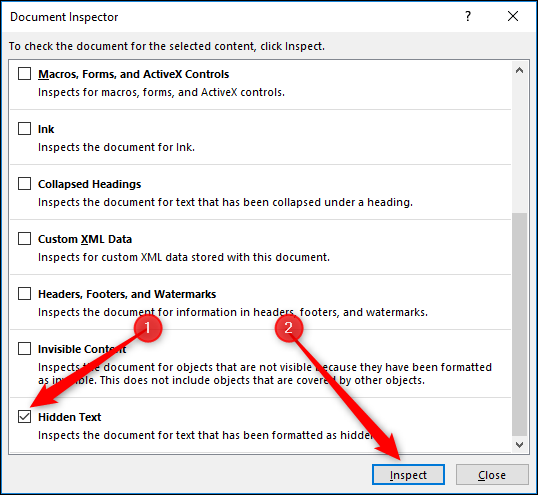The width and height of the screenshot is (538, 495).
Task: Click the Hidden Text label
Action: [70, 417]
